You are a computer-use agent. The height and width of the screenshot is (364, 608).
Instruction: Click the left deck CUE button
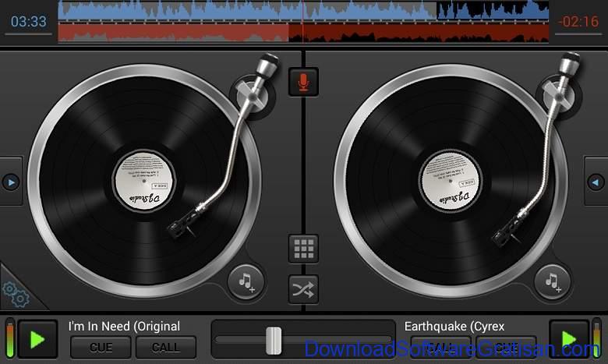click(x=101, y=347)
